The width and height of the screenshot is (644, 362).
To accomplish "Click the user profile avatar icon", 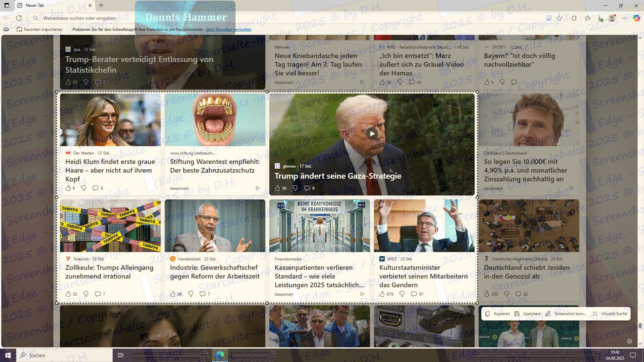I will [x=612, y=18].
